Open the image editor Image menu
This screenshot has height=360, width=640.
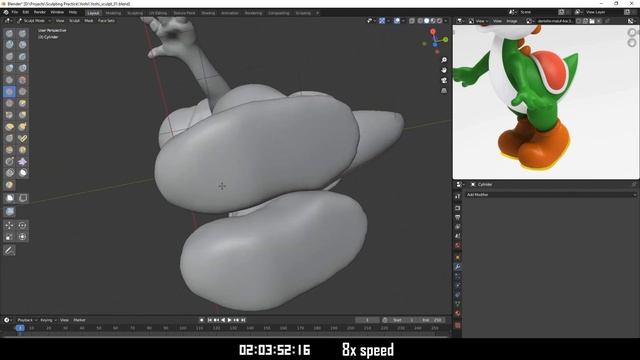tap(512, 21)
